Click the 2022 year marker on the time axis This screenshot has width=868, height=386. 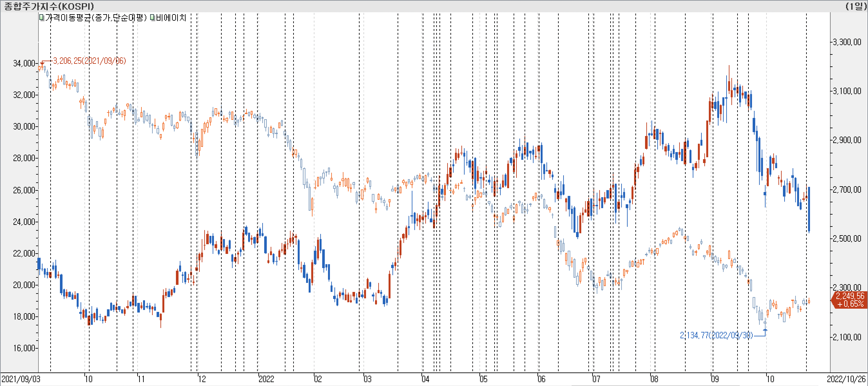pyautogui.click(x=266, y=379)
